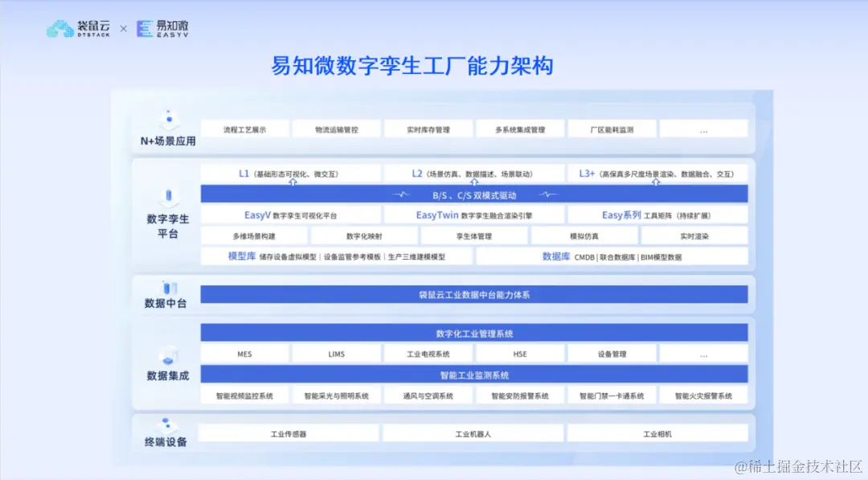
Task: Click the L3+ 高保真多尺度场景渲染 cell
Action: pos(657,174)
